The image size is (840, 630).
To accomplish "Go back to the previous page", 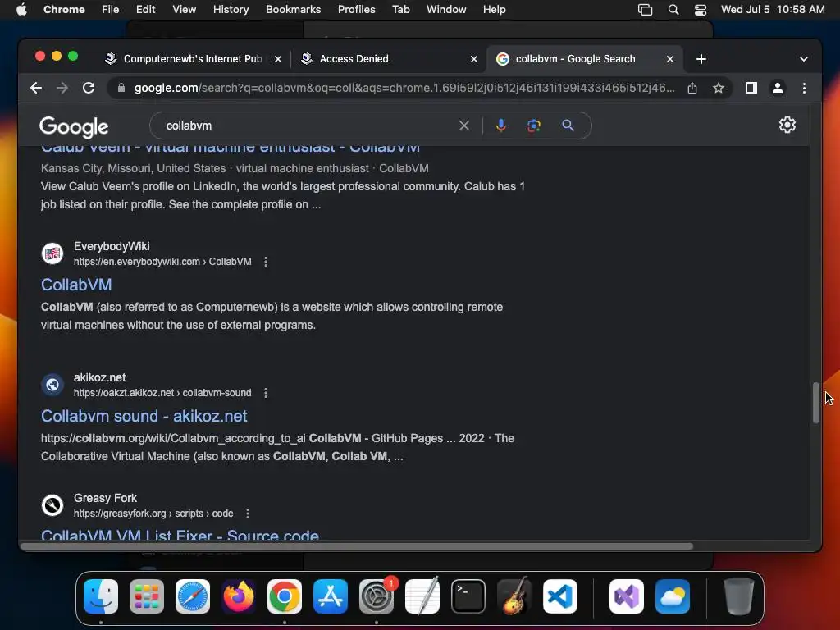I will coord(36,88).
